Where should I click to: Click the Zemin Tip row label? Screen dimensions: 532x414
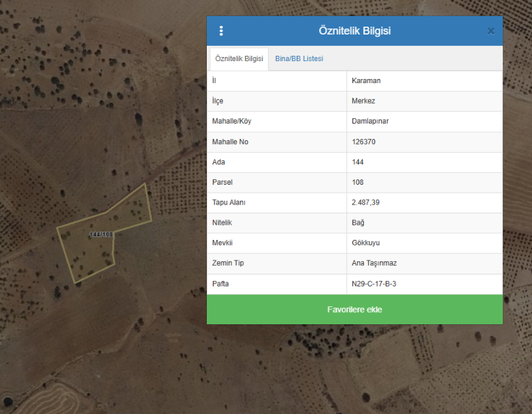pyautogui.click(x=227, y=263)
